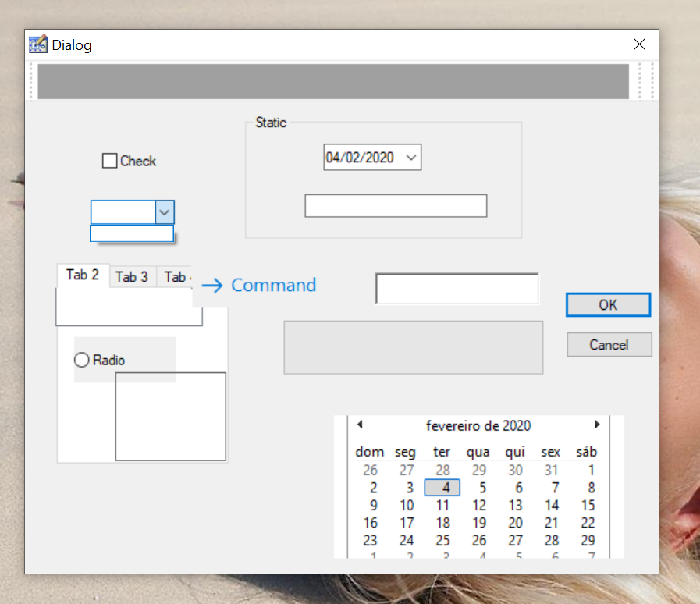This screenshot has height=604, width=700.
Task: Select day 25 in the calendar
Action: click(x=442, y=540)
